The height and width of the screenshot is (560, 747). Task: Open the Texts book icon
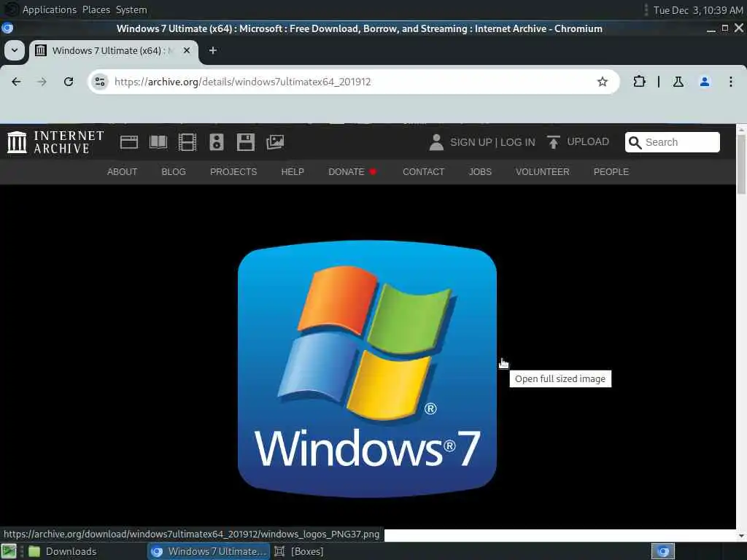158,142
